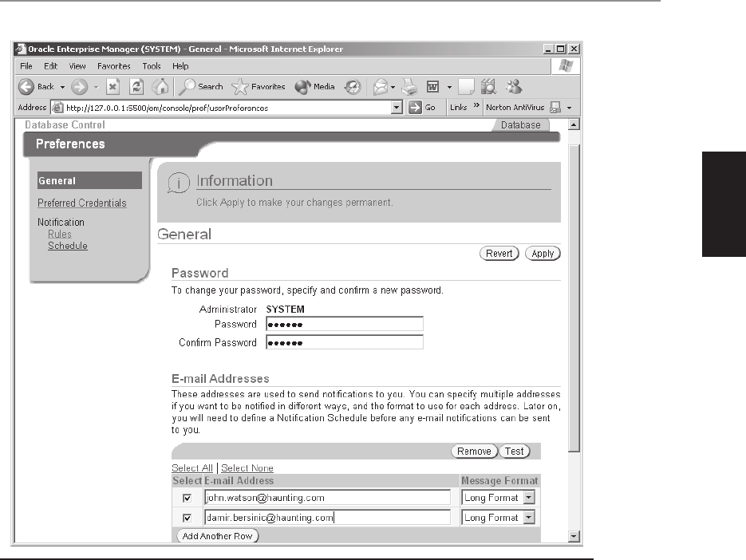Viewport: 746px width, 560px height.
Task: Click the Revert button
Action: (x=499, y=254)
